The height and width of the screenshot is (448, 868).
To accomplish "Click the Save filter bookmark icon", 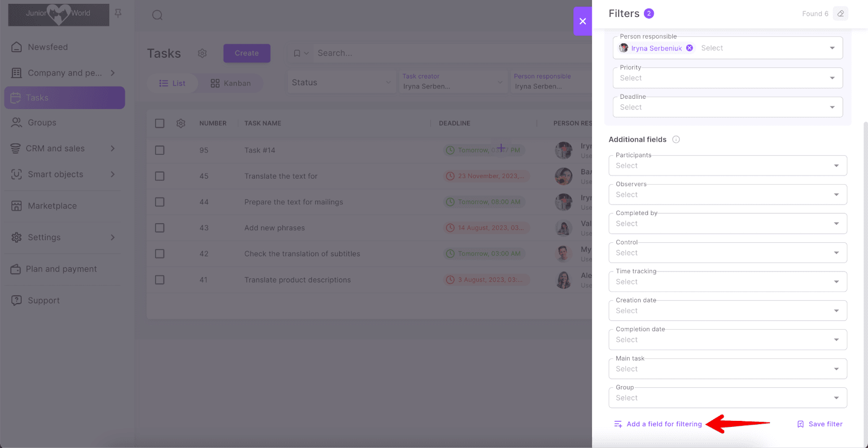I will pos(801,424).
